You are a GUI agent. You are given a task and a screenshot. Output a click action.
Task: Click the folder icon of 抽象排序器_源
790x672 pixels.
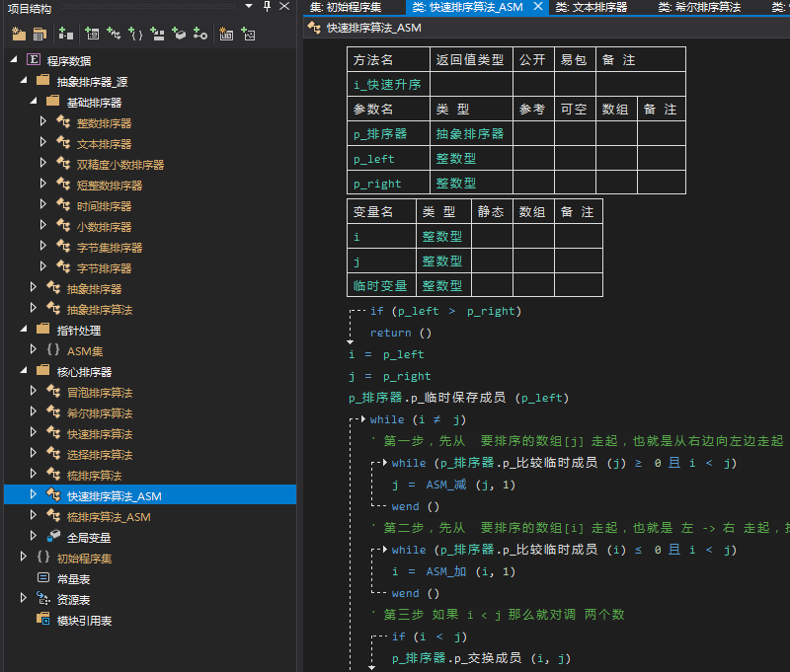click(x=43, y=81)
